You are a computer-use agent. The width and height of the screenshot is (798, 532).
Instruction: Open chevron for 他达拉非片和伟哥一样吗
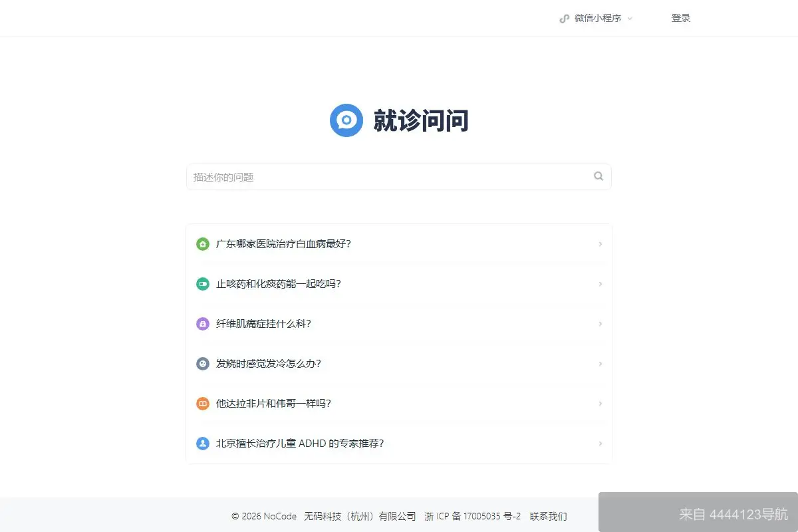pyautogui.click(x=600, y=404)
